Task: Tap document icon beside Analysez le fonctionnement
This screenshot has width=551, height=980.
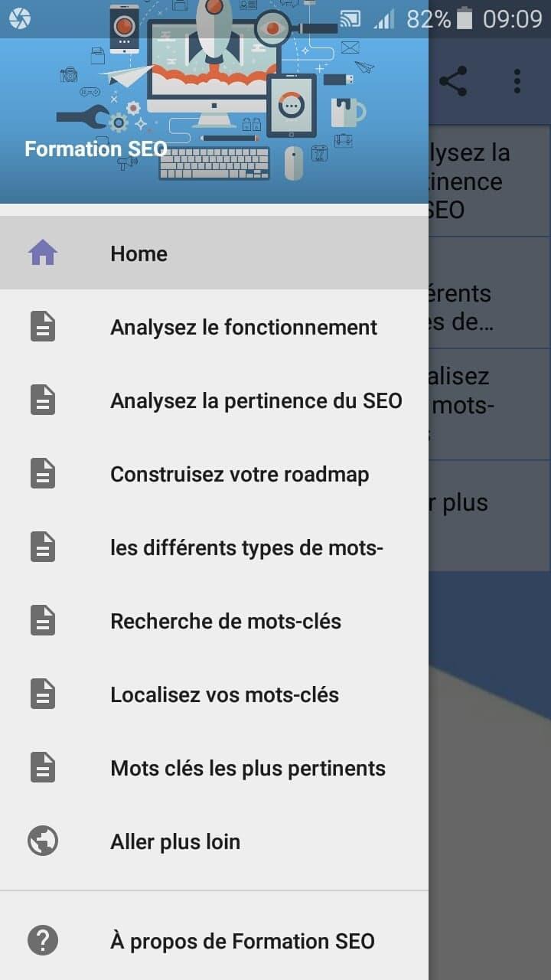Action: click(x=43, y=327)
